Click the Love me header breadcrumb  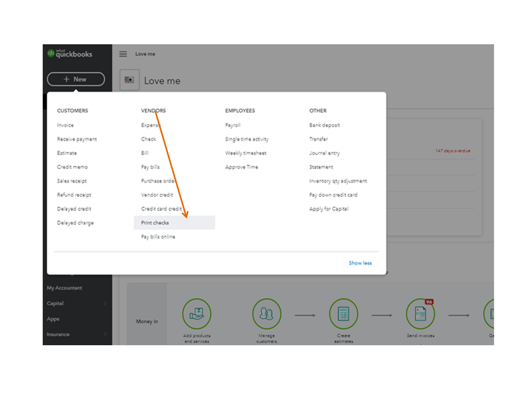(145, 54)
